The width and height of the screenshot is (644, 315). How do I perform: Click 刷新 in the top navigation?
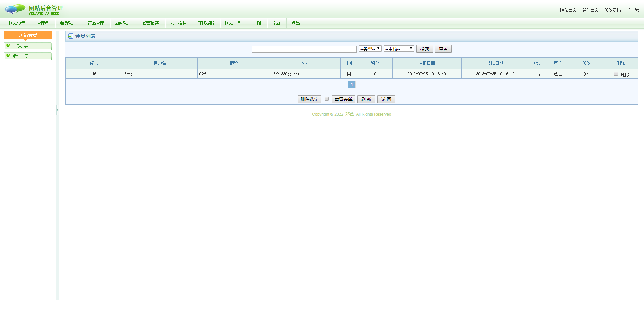[x=276, y=23]
